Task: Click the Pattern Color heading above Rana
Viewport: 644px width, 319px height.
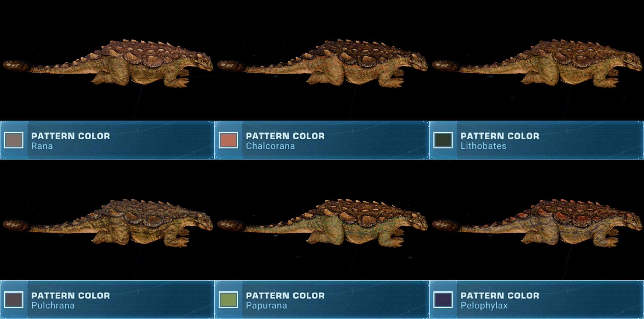Action: 70,136
